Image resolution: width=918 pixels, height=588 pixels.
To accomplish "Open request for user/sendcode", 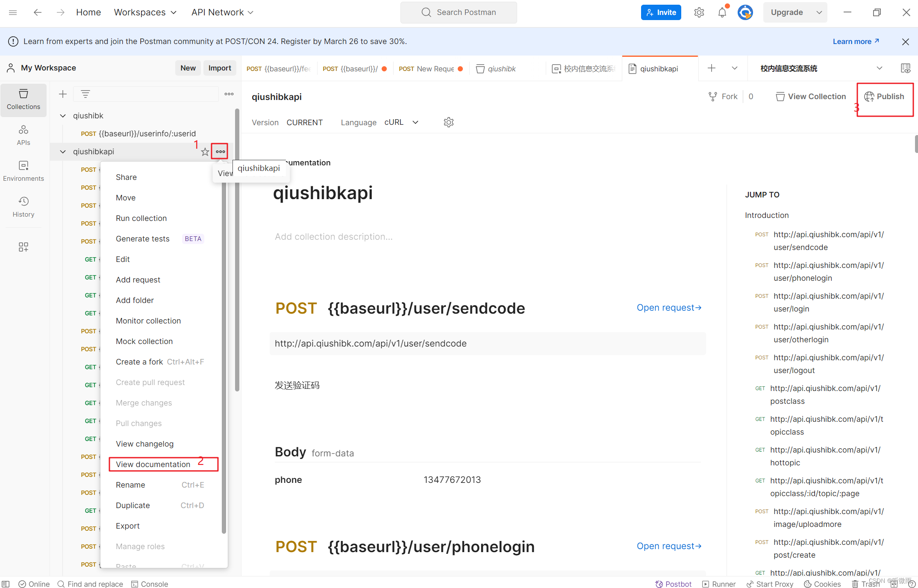I will [669, 308].
